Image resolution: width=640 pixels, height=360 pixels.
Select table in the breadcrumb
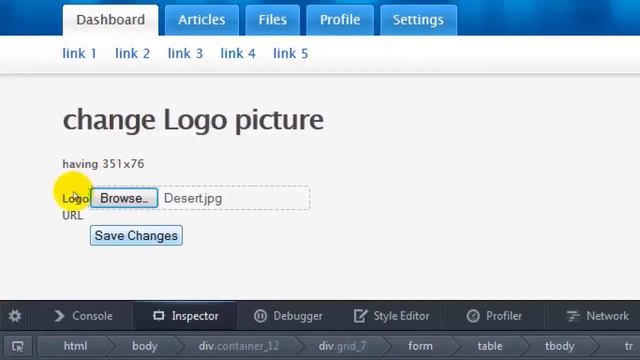pyautogui.click(x=490, y=346)
